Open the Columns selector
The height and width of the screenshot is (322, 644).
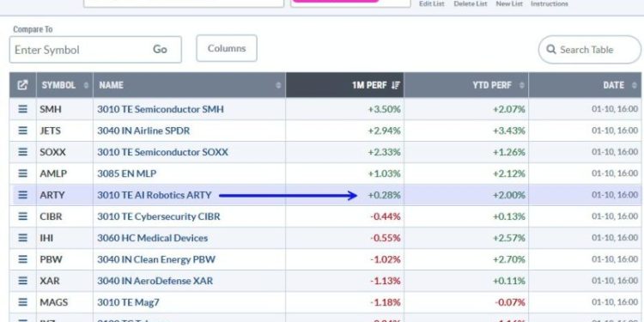(227, 48)
